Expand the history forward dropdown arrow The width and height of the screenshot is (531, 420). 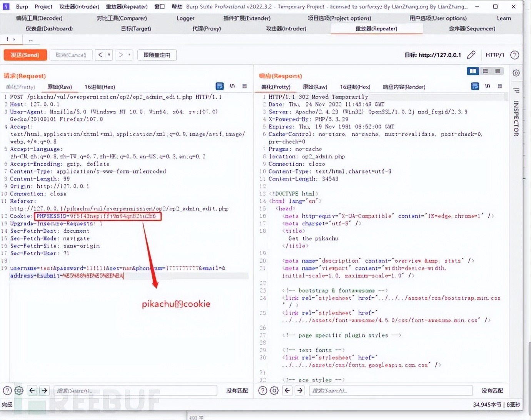click(x=129, y=55)
